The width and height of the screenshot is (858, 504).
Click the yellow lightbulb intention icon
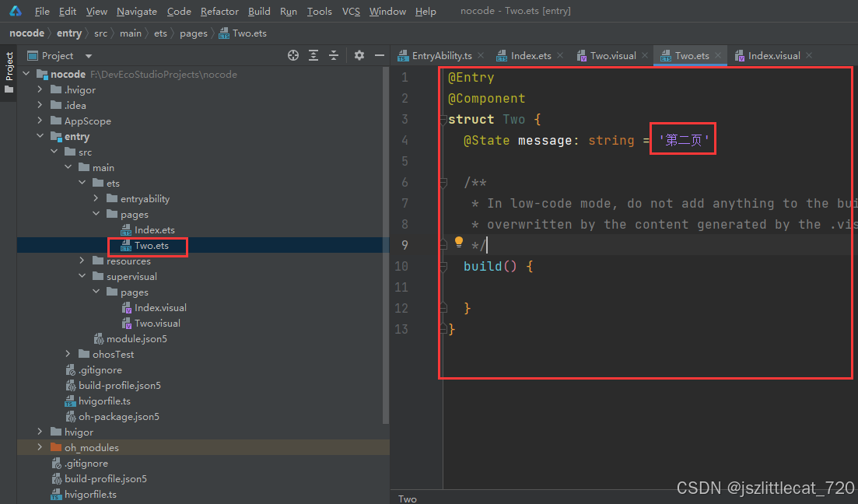(459, 242)
